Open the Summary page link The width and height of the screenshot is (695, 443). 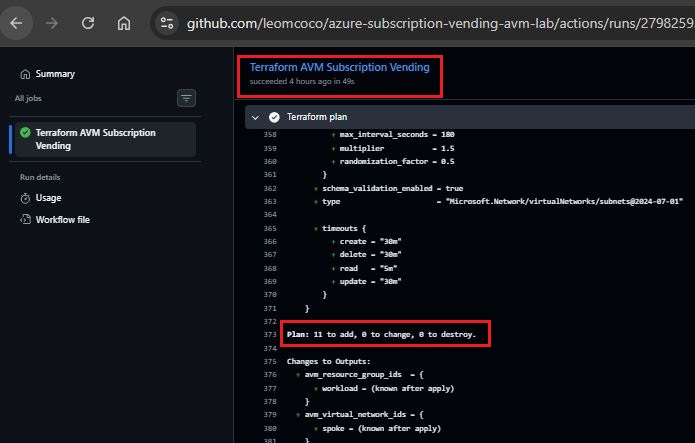click(55, 74)
